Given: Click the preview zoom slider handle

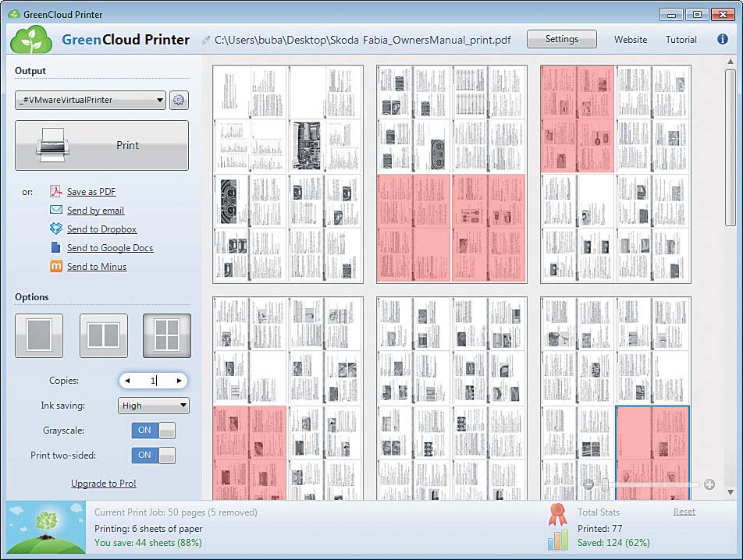Looking at the screenshot, I should (605, 484).
